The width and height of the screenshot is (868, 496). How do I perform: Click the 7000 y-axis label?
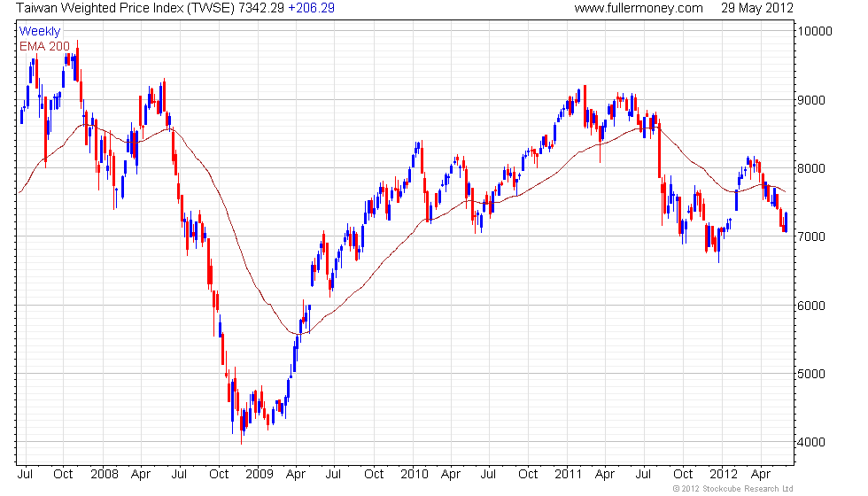(x=811, y=236)
